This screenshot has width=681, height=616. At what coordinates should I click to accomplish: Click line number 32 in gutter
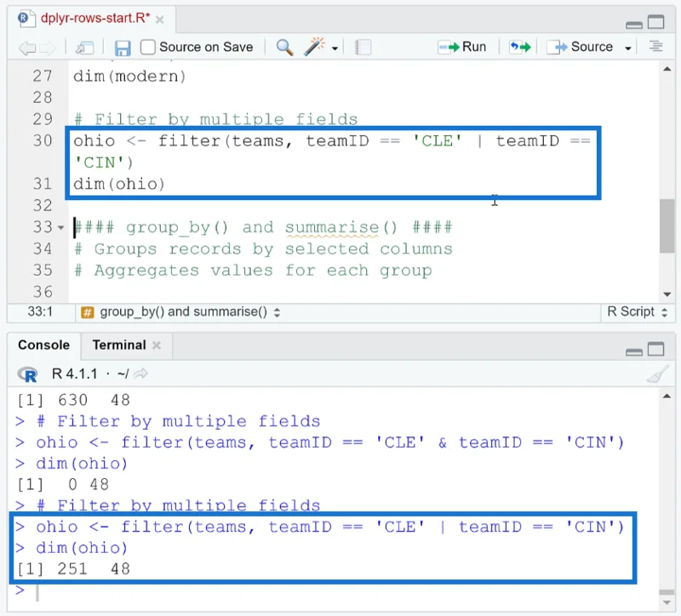pyautogui.click(x=43, y=206)
